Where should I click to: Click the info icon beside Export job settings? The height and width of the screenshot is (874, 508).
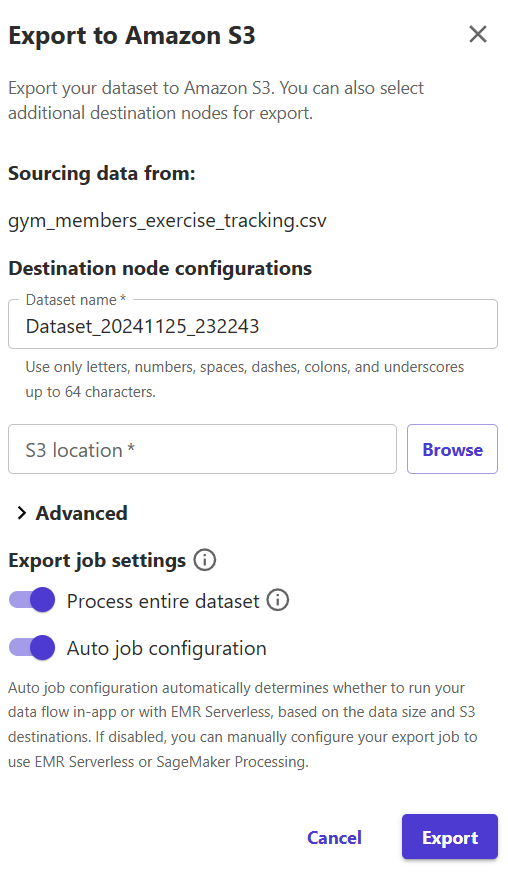click(x=205, y=560)
